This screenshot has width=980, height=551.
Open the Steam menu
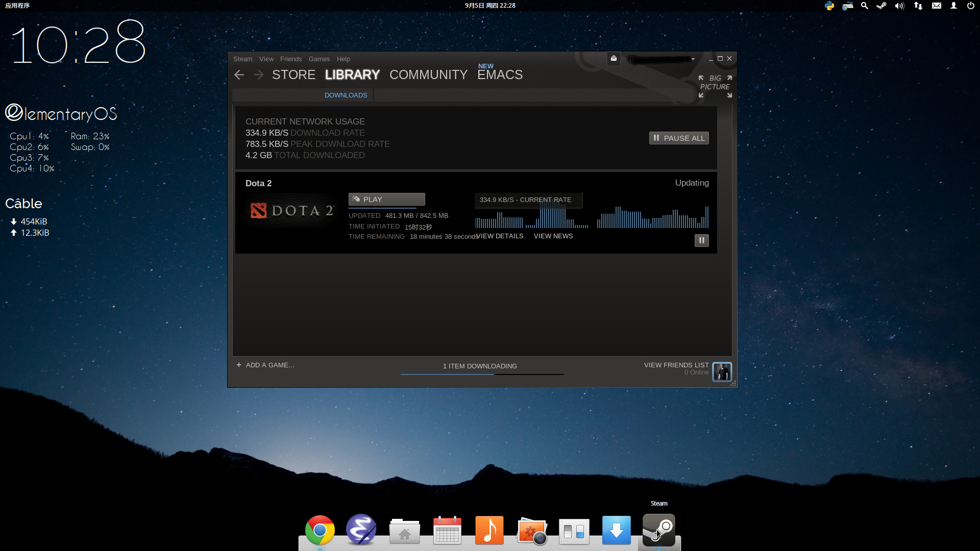pos(242,59)
